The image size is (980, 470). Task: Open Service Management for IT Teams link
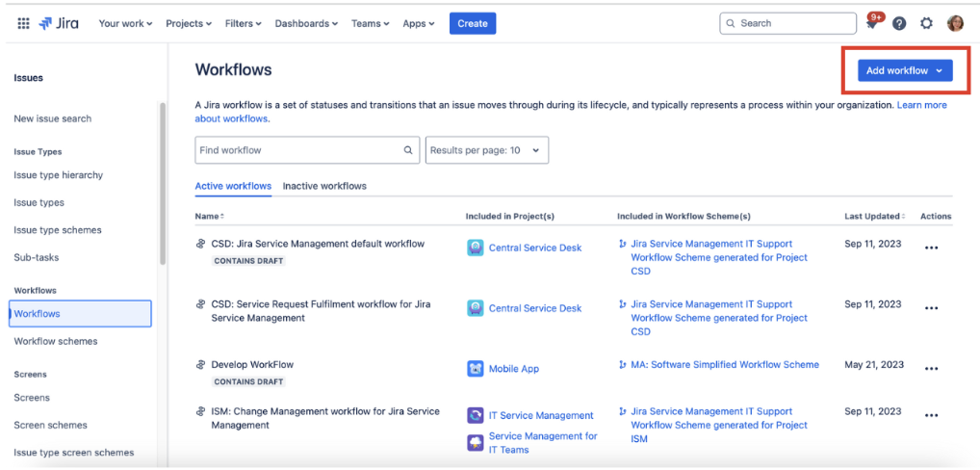point(543,442)
